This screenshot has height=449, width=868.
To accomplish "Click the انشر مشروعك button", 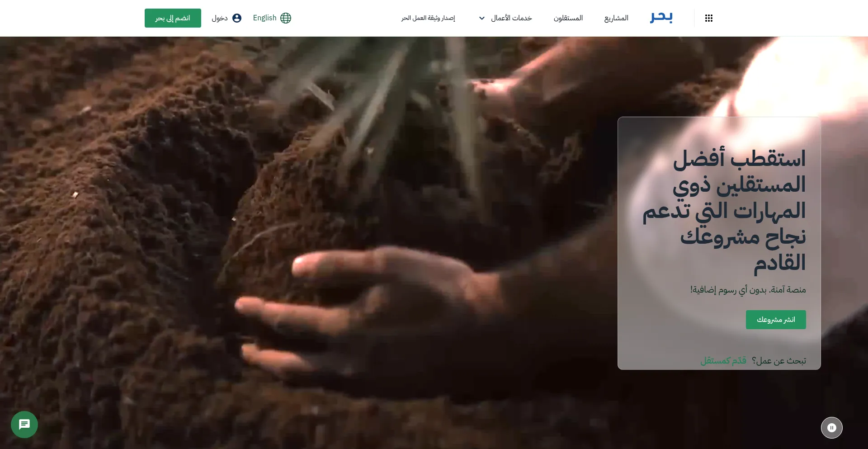I will [x=775, y=320].
